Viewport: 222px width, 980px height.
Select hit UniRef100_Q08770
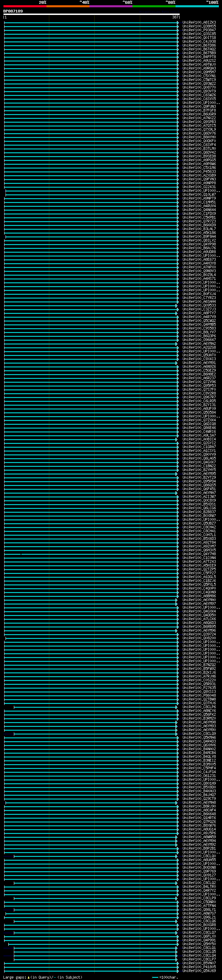199,88
